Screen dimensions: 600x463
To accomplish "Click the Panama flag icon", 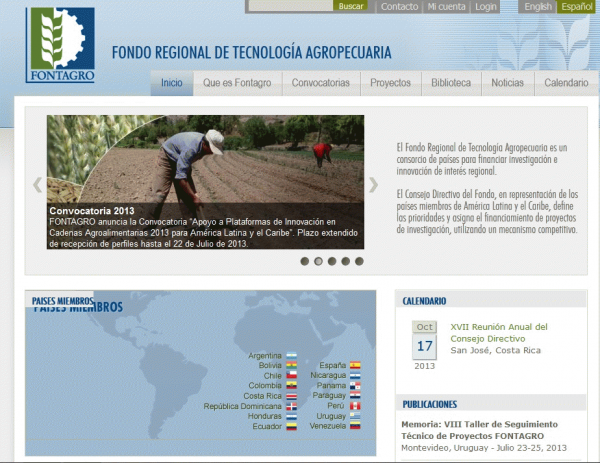I will click(354, 386).
